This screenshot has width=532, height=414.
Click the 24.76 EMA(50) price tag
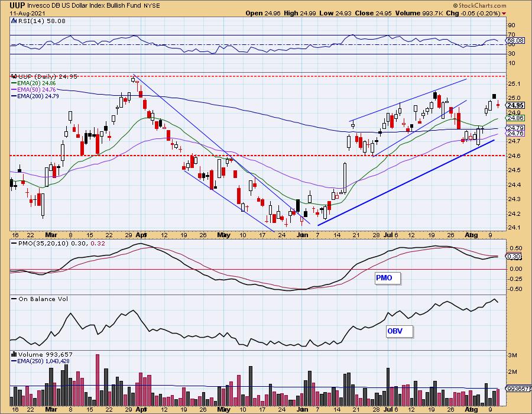(x=515, y=134)
